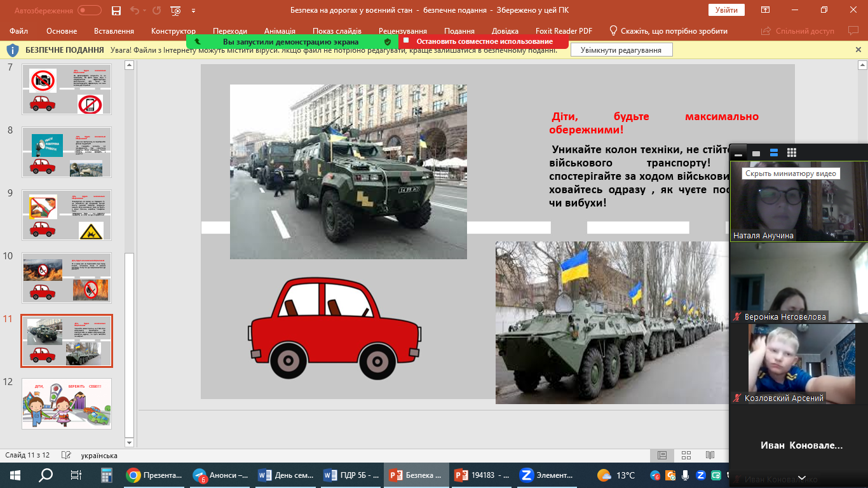Toggle the Автозбереження switch
This screenshot has width=868, height=488.
90,10
